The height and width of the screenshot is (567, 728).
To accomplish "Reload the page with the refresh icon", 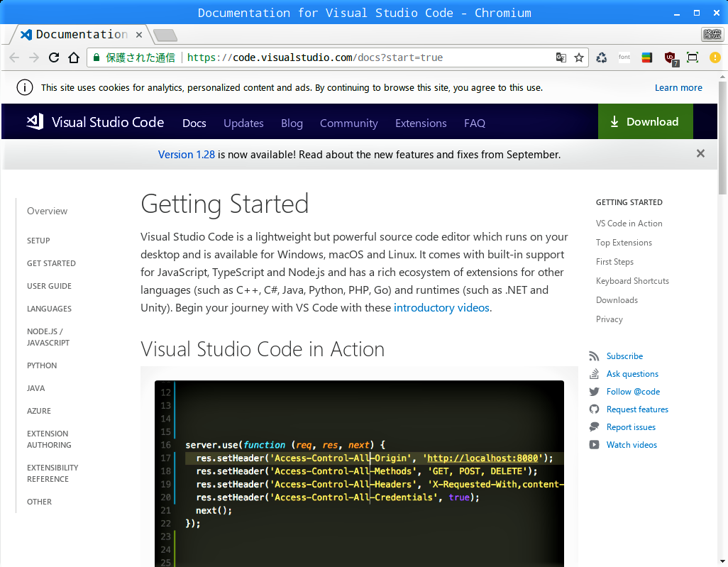I will pyautogui.click(x=54, y=57).
